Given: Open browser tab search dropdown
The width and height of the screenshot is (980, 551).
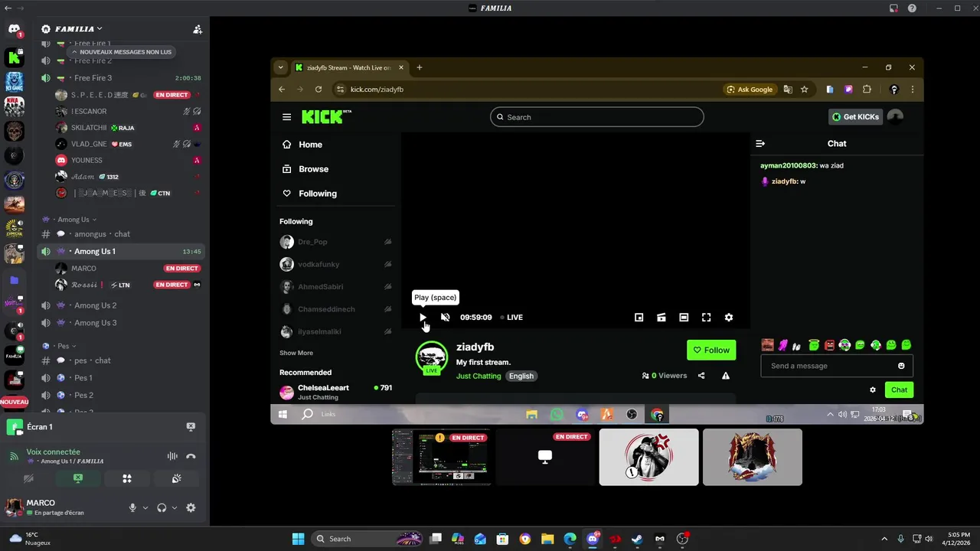Looking at the screenshot, I should (x=281, y=67).
